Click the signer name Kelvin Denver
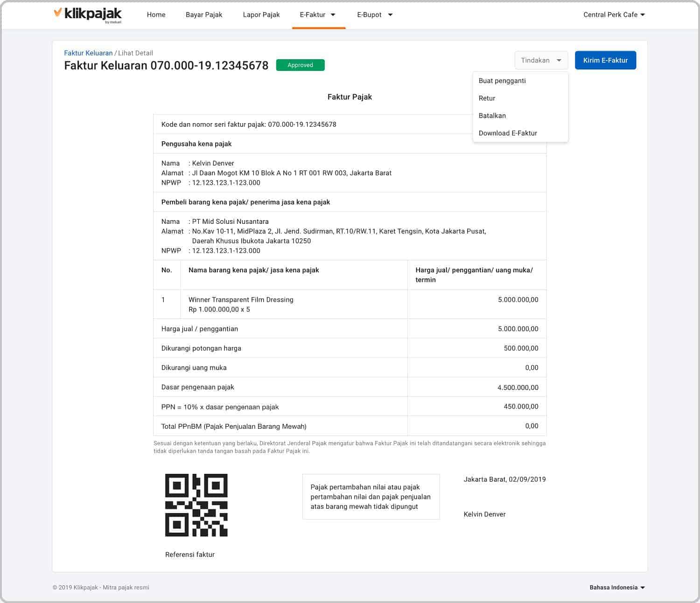 pyautogui.click(x=484, y=514)
